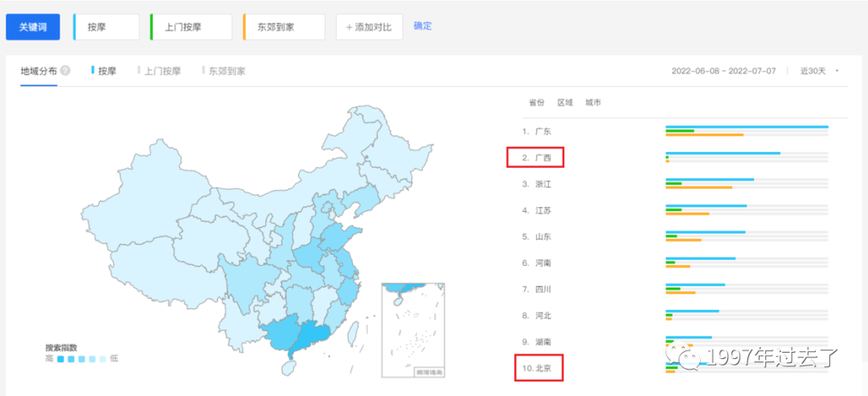Select the 9. 湖南 ranking row

[x=675, y=342]
